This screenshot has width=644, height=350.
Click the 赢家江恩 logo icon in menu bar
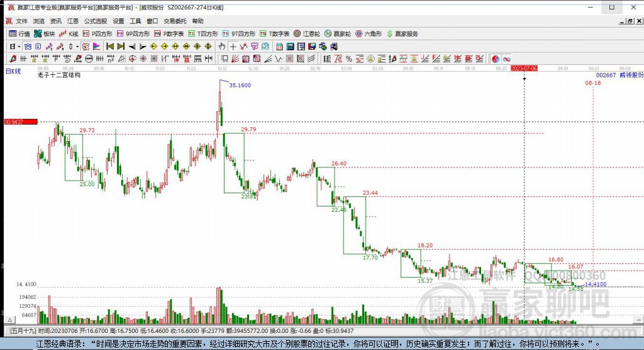(x=9, y=21)
